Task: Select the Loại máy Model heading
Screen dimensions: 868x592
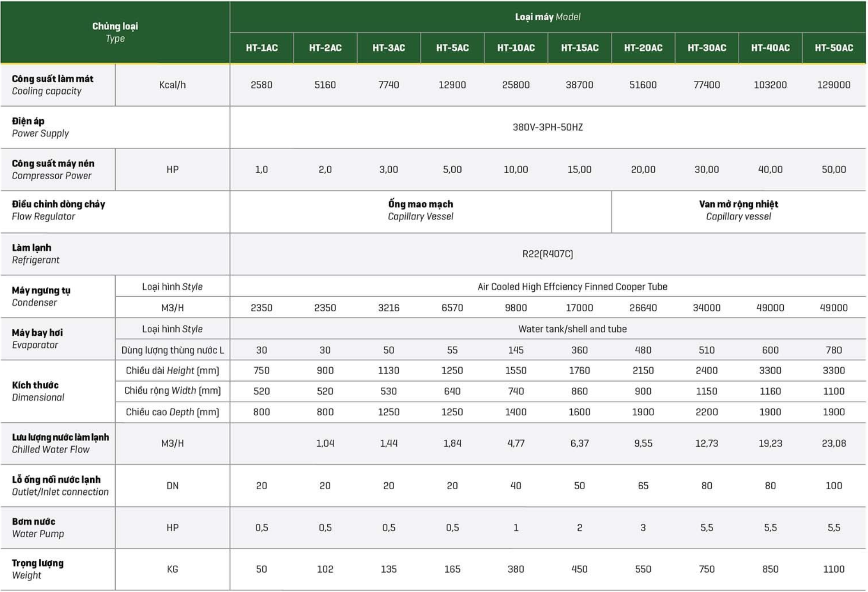Action: [x=547, y=17]
